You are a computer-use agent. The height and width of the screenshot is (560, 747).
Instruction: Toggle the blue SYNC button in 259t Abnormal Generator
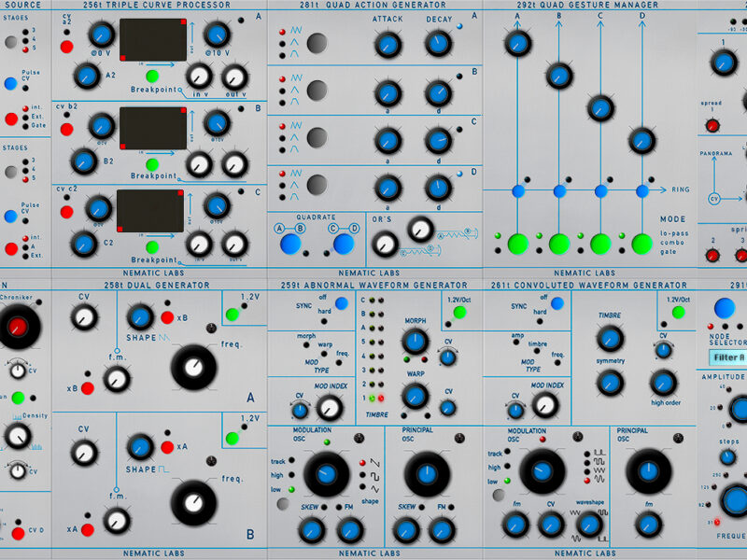click(x=342, y=303)
